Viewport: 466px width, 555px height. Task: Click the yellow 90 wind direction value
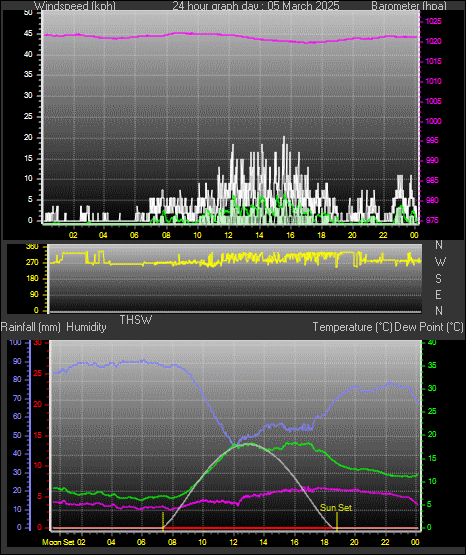[x=34, y=294]
